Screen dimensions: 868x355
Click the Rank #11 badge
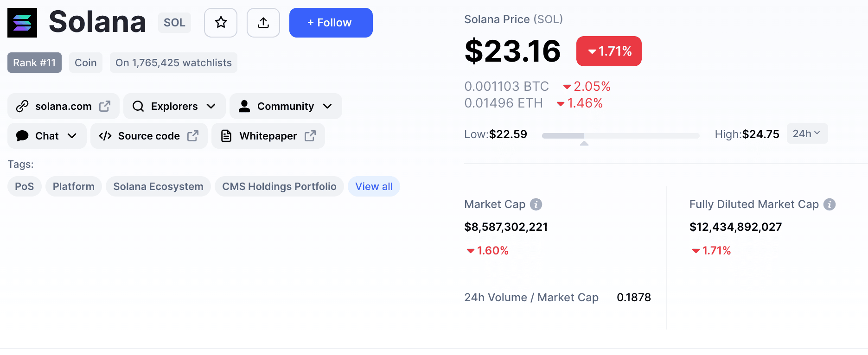coord(34,63)
